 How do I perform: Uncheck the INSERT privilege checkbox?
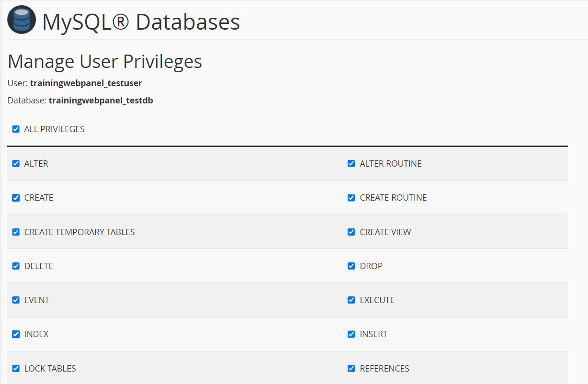click(351, 334)
